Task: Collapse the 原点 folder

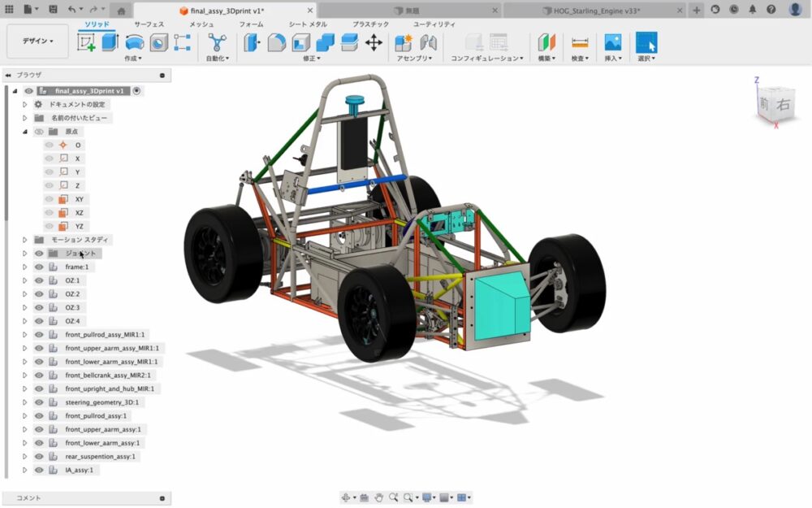Action: 24,132
